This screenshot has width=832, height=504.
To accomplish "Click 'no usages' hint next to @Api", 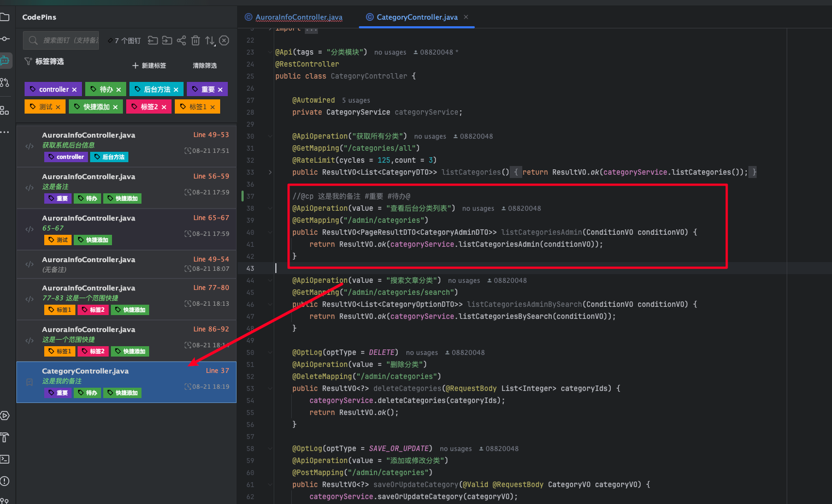I will [390, 52].
